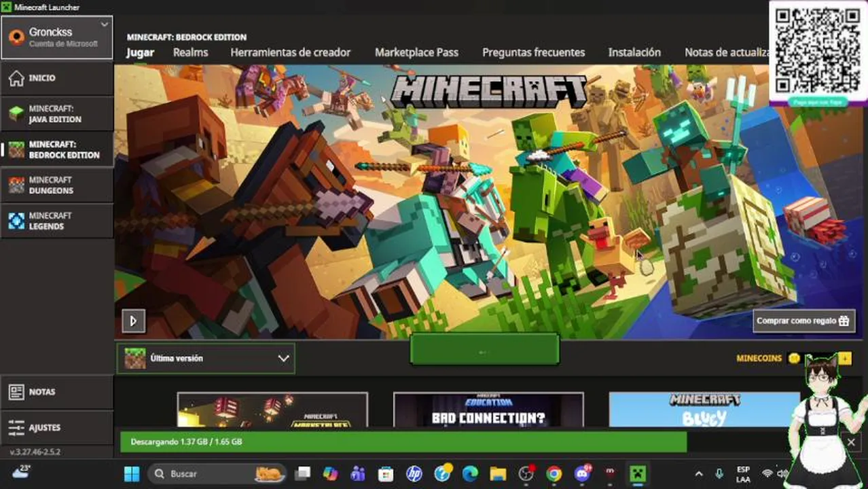Viewport: 868px width, 489px height.
Task: Open Discord from the taskbar
Action: [x=583, y=473]
